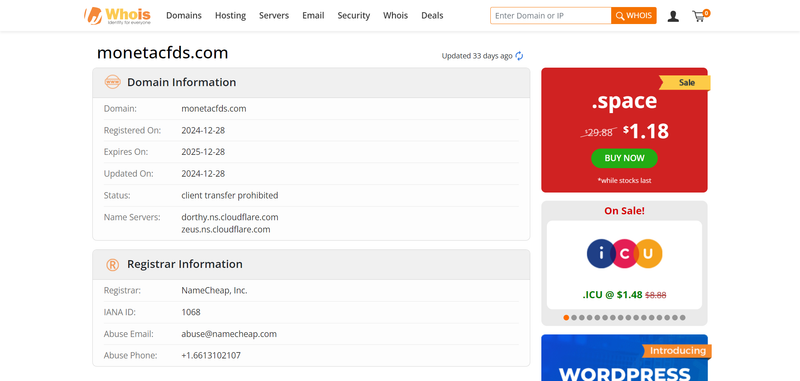
Task: Click the Status label
Action: (117, 195)
